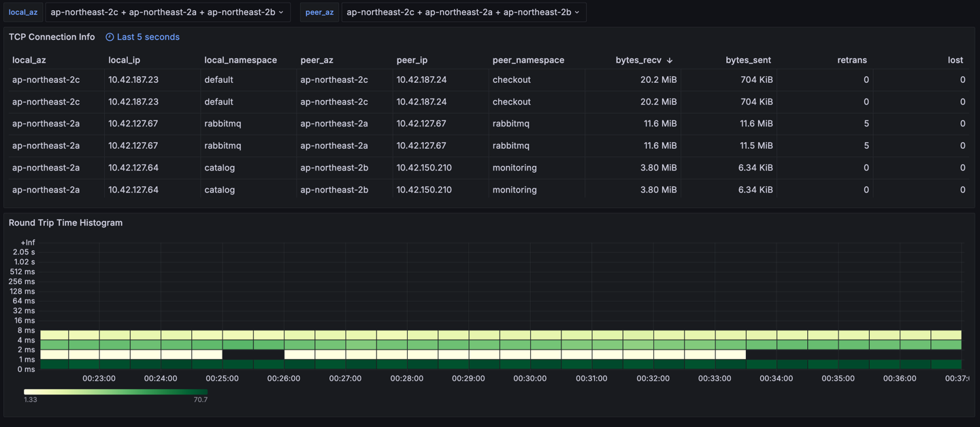Click the 512 ms y-axis label
Viewport: 980px width, 427px height.
click(22, 272)
